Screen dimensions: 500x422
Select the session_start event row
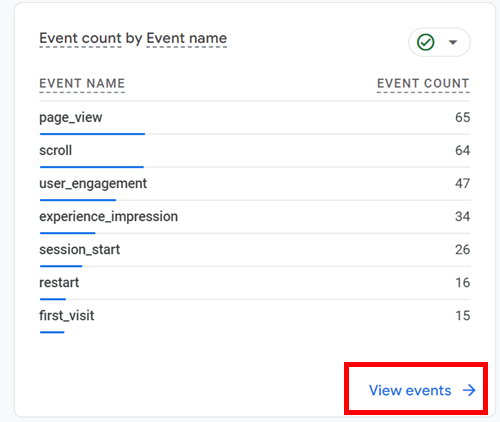(255, 250)
